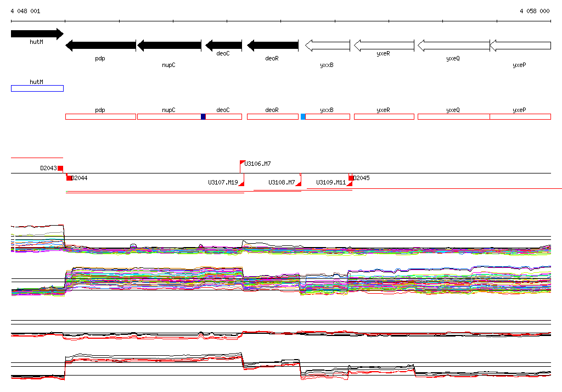
Task: Click the light blue square before yxxB box
Action: [303, 116]
